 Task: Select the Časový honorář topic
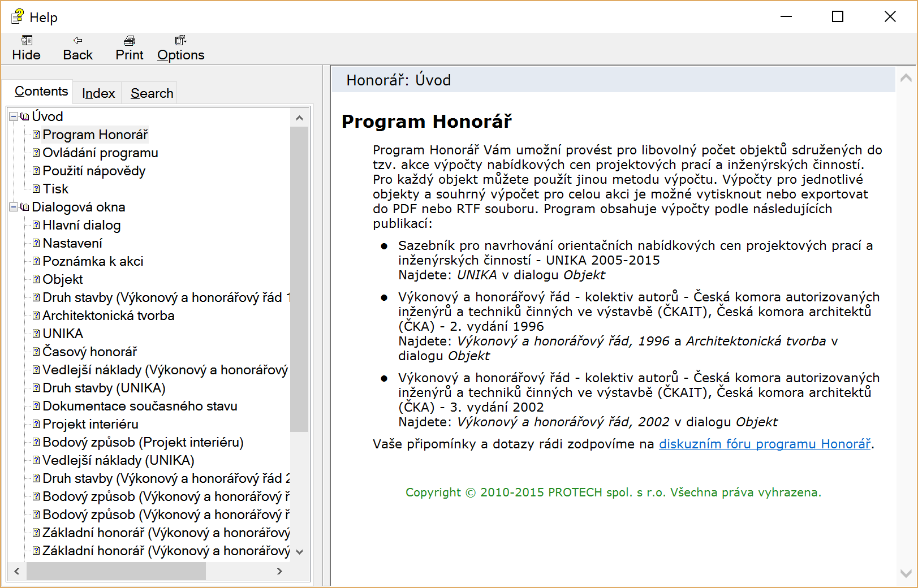pyautogui.click(x=90, y=352)
